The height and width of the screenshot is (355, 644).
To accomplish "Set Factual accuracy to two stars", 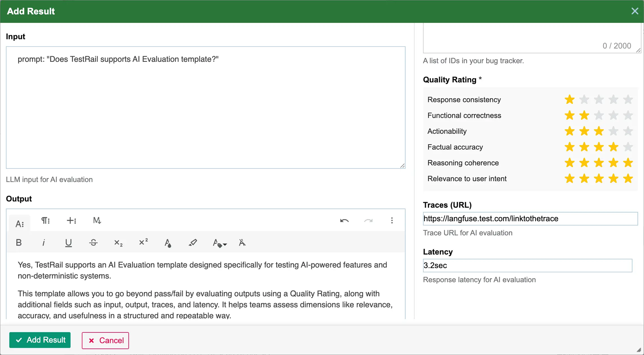I will [x=584, y=147].
